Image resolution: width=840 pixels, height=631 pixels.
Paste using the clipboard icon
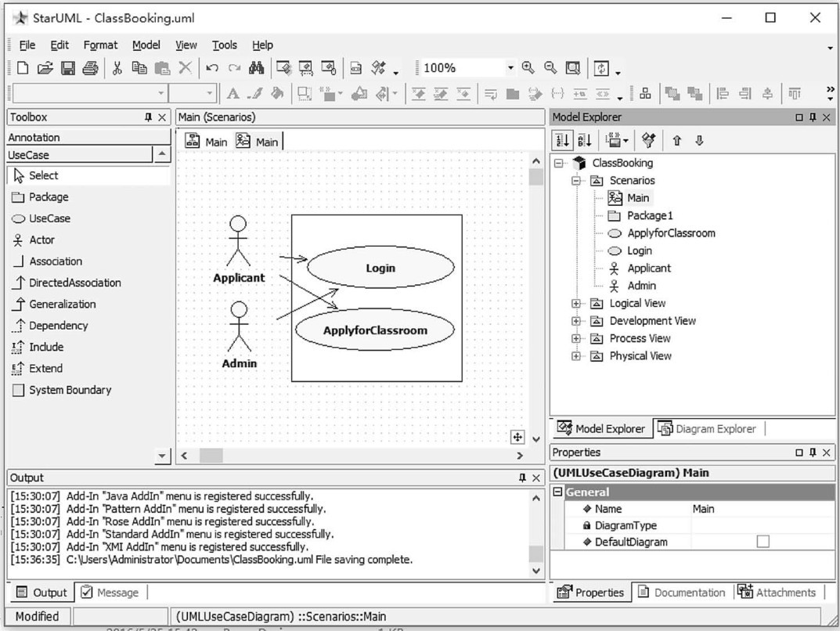(162, 68)
